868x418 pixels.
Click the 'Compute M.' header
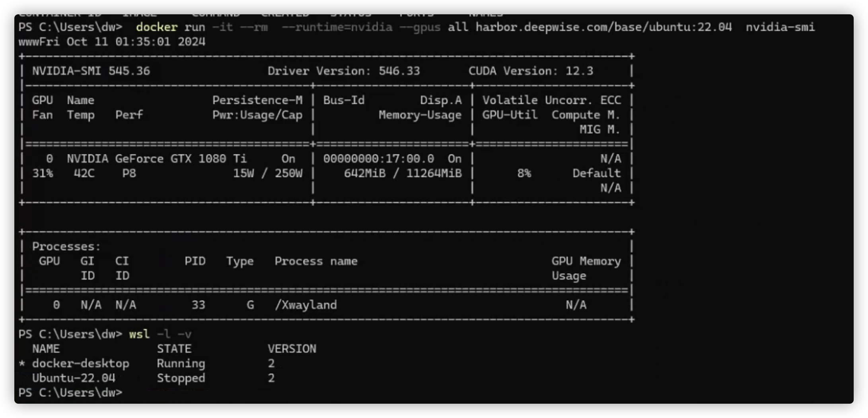coord(586,115)
